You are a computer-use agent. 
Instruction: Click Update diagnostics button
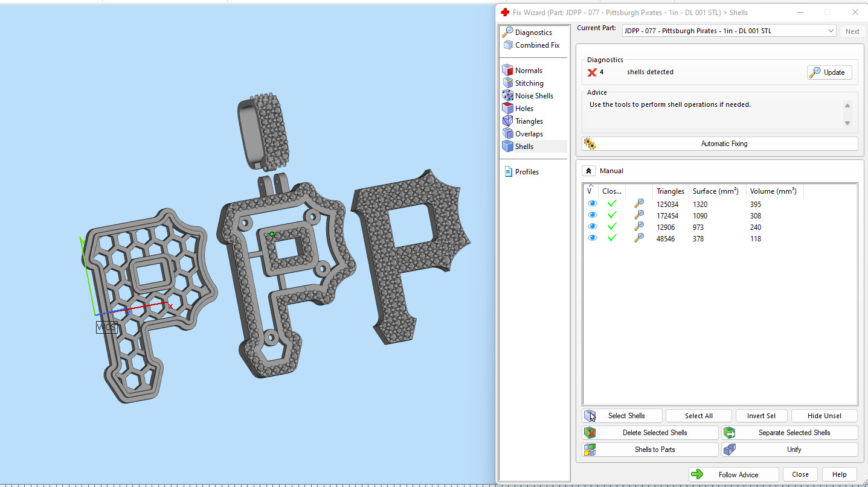[829, 72]
